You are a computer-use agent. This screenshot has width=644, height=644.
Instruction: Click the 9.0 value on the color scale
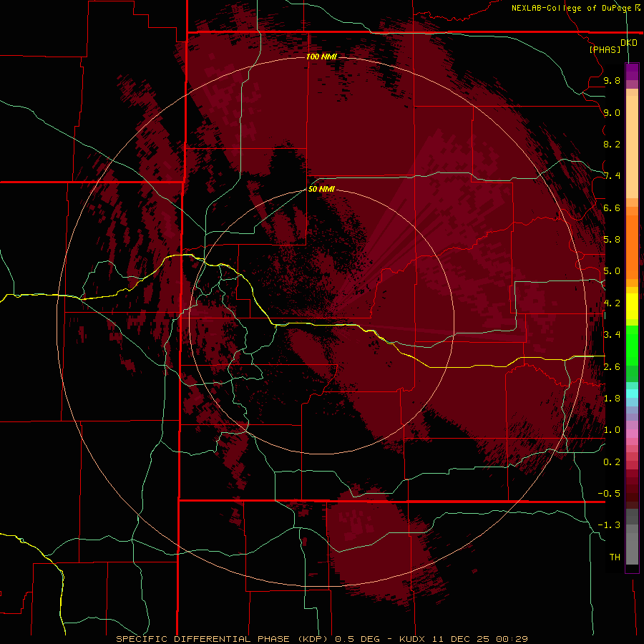point(612,112)
